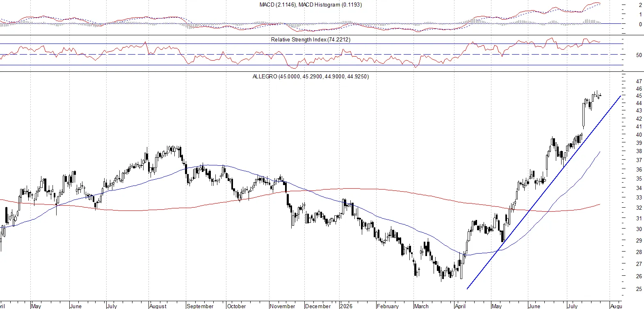Click the MACD indicator title text
The image size is (644, 309).
(311, 5)
